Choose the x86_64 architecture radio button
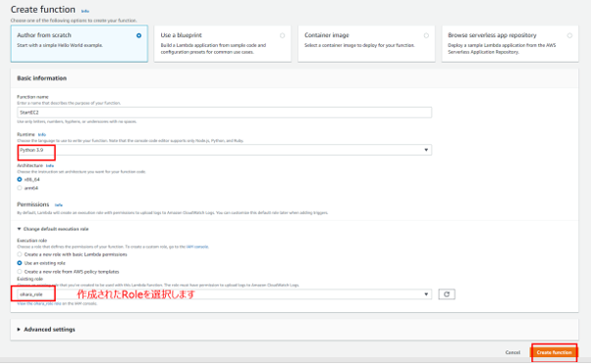The height and width of the screenshot is (364, 591). click(x=20, y=180)
